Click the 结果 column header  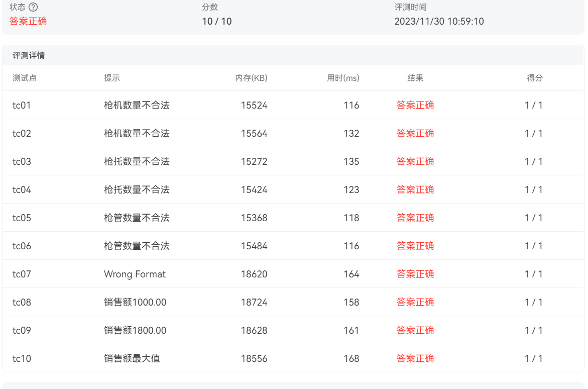point(415,78)
